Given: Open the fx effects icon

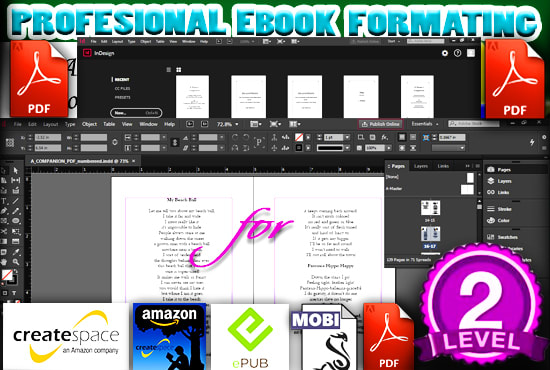Looking at the screenshot, I should [384, 137].
